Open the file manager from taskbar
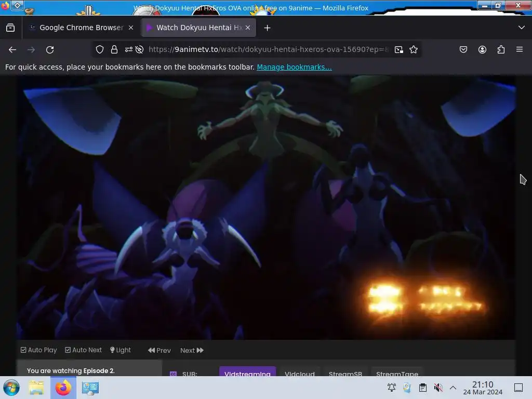 point(36,388)
